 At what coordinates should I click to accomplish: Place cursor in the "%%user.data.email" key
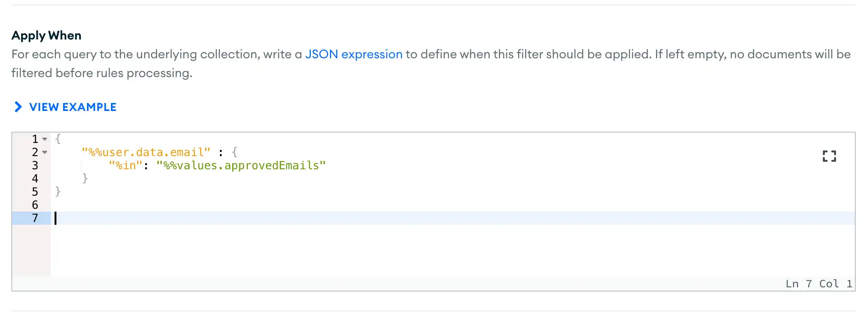click(x=146, y=152)
